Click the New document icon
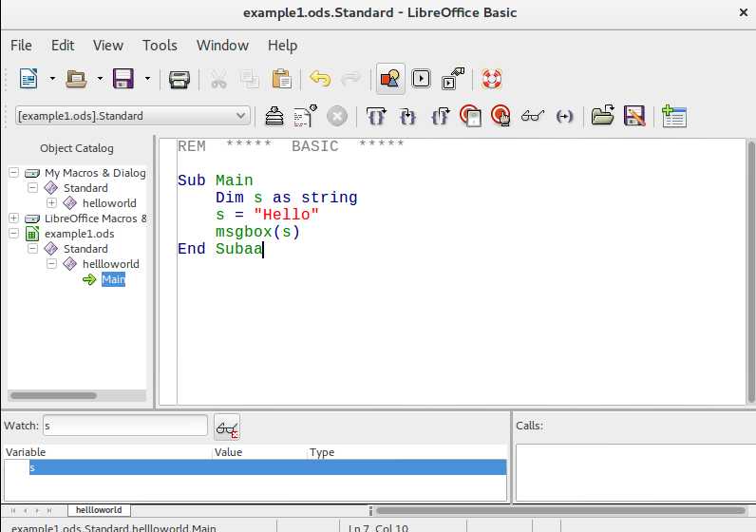The image size is (756, 532). [28, 79]
